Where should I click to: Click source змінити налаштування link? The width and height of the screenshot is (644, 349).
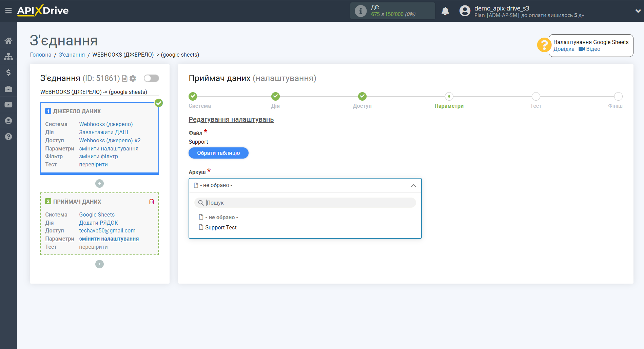(x=109, y=148)
